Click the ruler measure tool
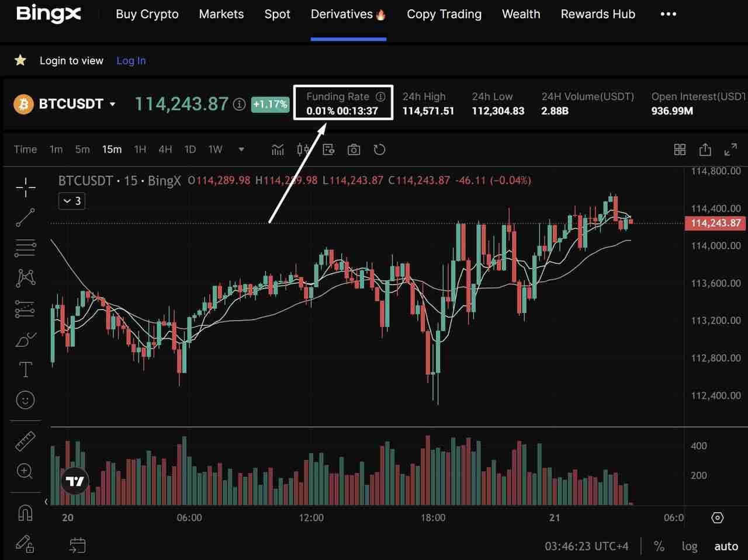Viewport: 748px width, 560px height. (25, 441)
